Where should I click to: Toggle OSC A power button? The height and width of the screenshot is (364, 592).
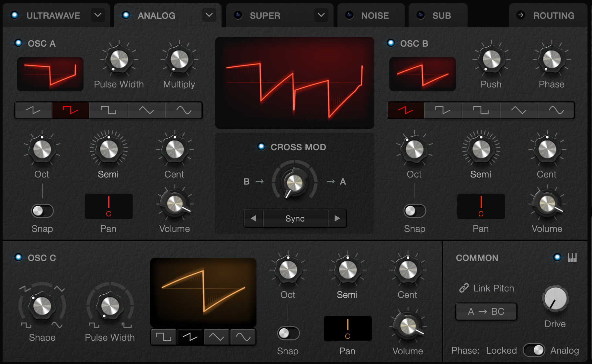(18, 43)
